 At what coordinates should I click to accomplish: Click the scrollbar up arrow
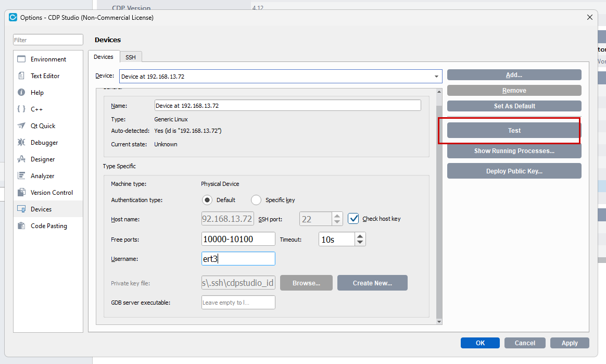click(439, 92)
